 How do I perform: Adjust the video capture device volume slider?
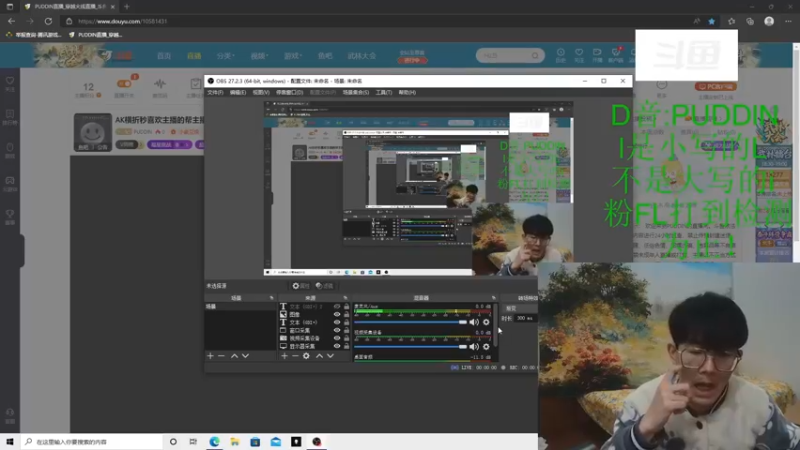click(410, 346)
